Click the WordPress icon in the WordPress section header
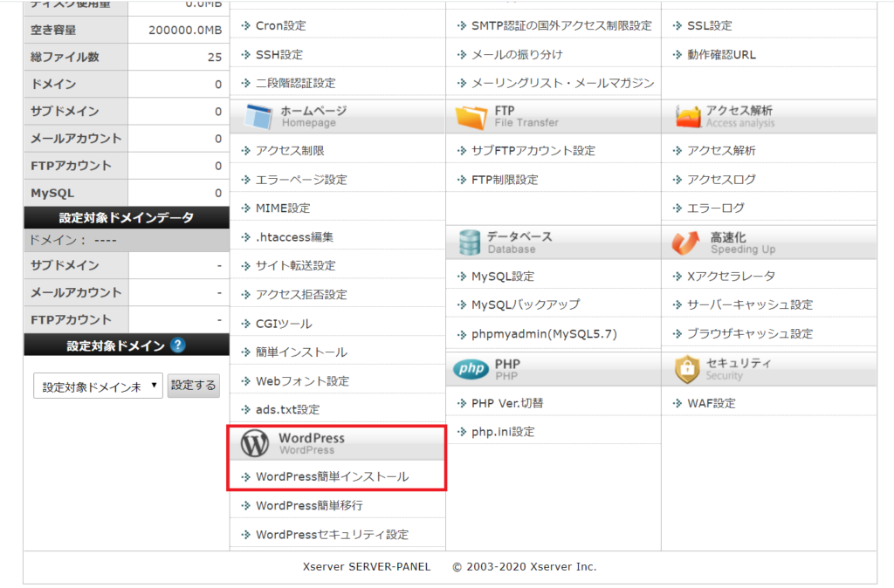This screenshot has height=588, width=894. click(x=253, y=443)
